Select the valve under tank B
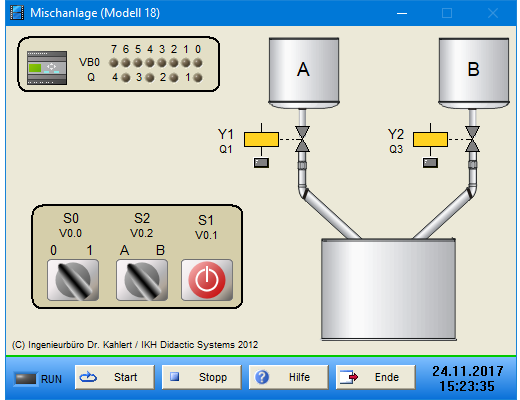The width and height of the screenshot is (520, 400). coord(472,139)
